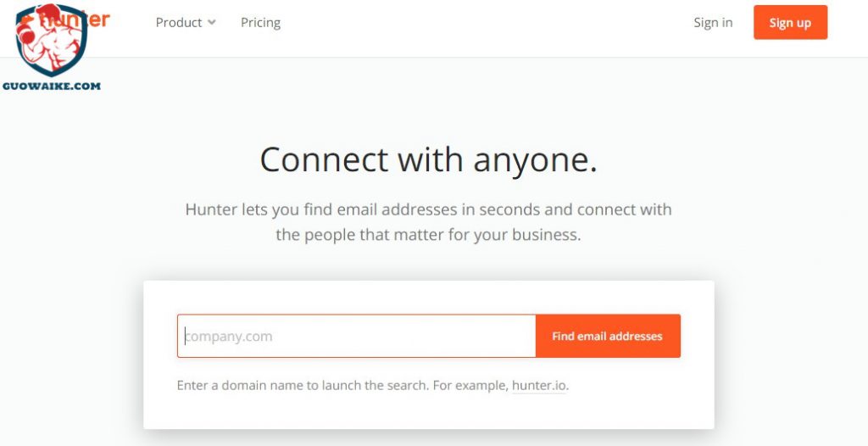Image resolution: width=868 pixels, height=446 pixels.
Task: Open the hunter.io example link
Action: (539, 386)
